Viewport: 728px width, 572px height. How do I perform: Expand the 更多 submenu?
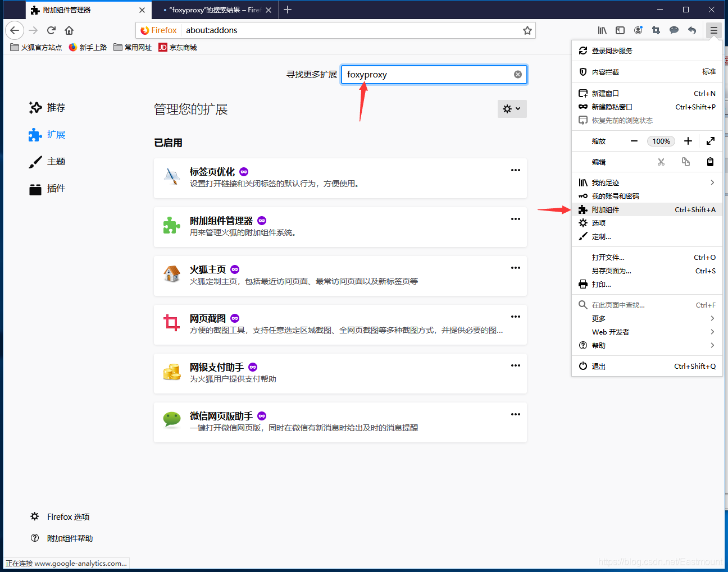point(647,318)
